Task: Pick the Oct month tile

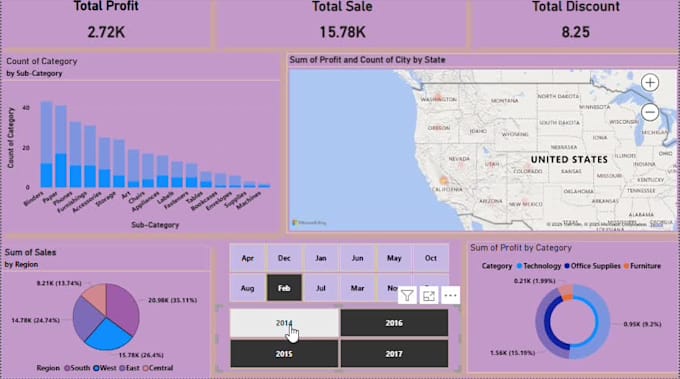Action: (431, 258)
